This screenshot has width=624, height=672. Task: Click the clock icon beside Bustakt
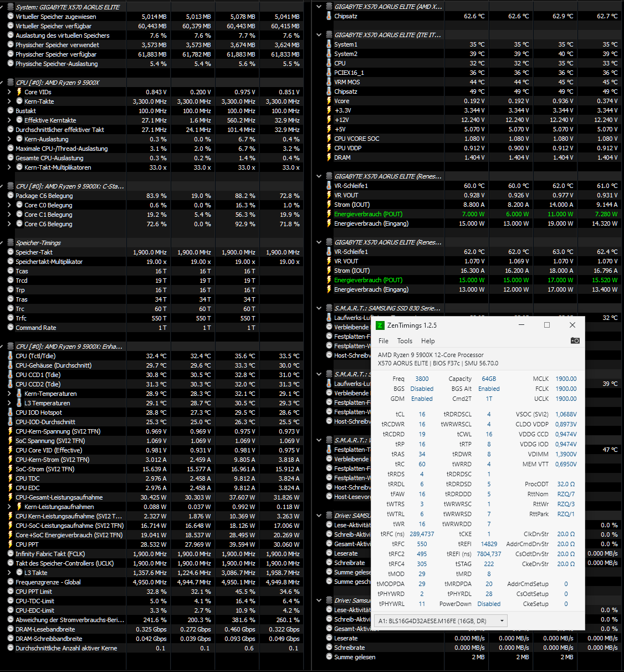(10, 110)
